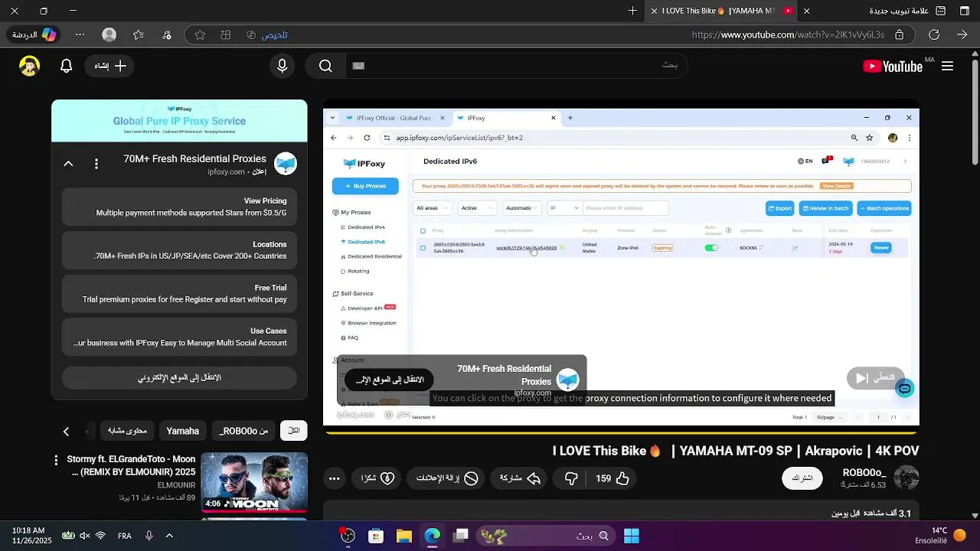Open the Windows Start button
Screen dimensions: 980x551
[632, 536]
